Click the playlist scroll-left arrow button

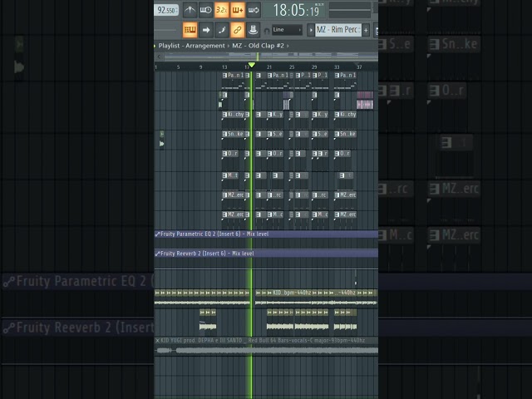[x=159, y=57]
